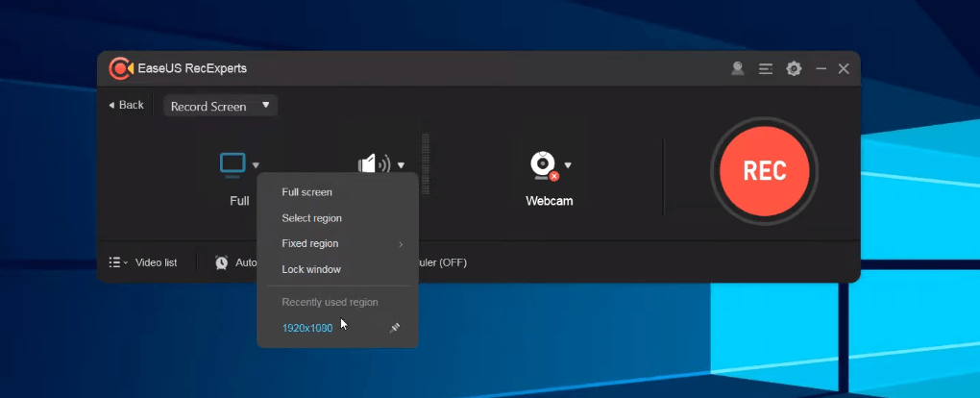Open the settings gear icon
The width and height of the screenshot is (980, 398).
coord(794,69)
